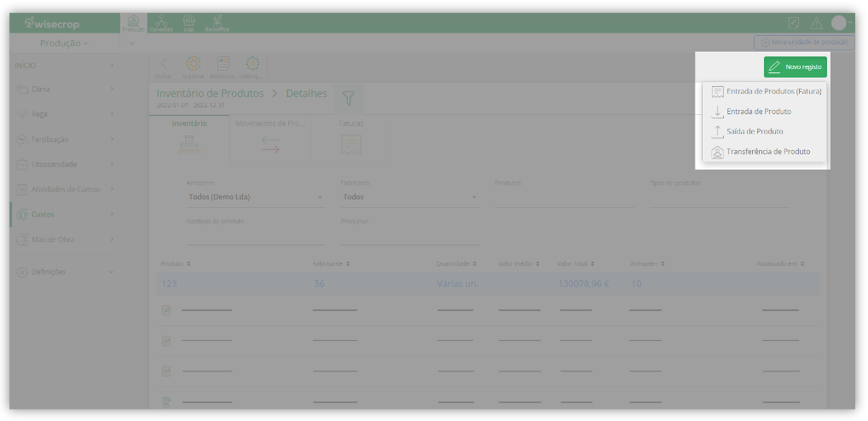This screenshot has height=421, width=868.
Task: Sort table by Fabricante column
Action: click(x=331, y=264)
